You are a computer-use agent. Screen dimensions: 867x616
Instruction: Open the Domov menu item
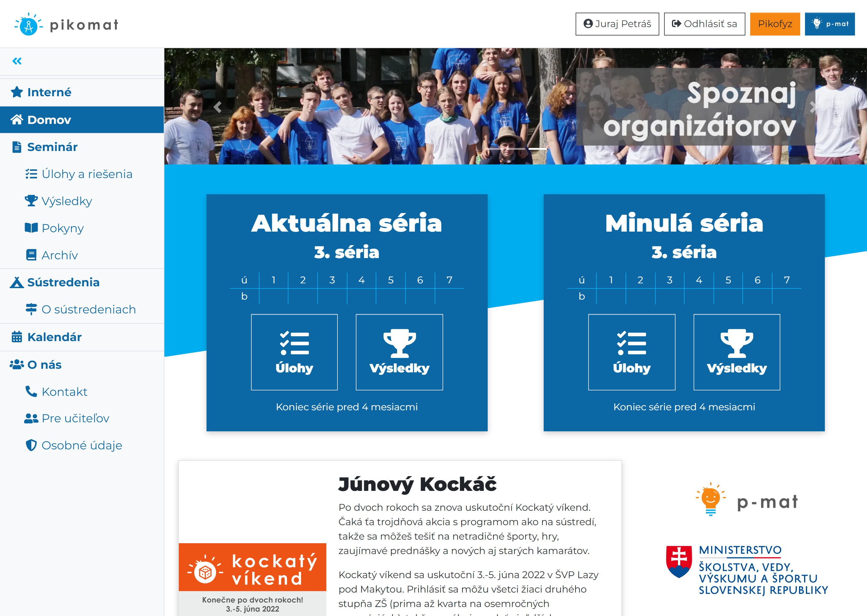tap(48, 119)
